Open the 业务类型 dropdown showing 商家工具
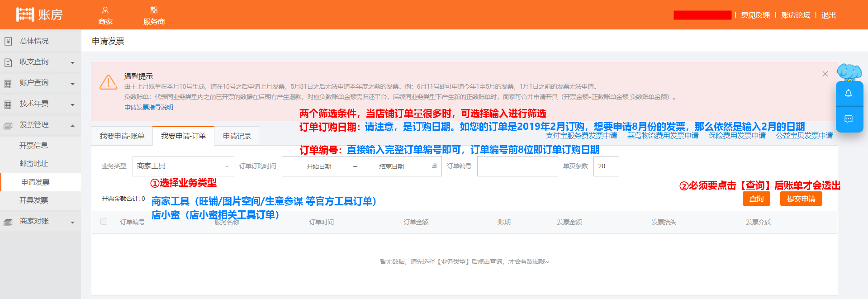Screen dimensions: 868x299 point(183,166)
